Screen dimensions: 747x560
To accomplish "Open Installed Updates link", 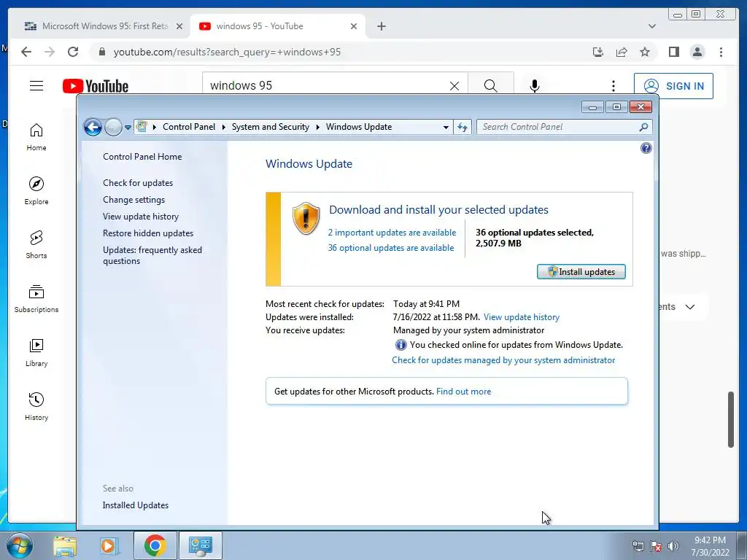I will [x=135, y=505].
